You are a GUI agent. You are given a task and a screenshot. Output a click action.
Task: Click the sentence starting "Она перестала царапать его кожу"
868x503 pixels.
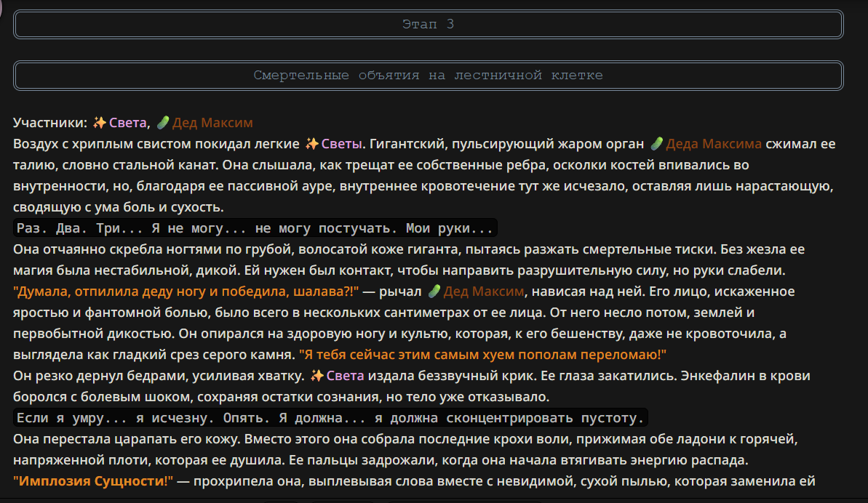127,439
